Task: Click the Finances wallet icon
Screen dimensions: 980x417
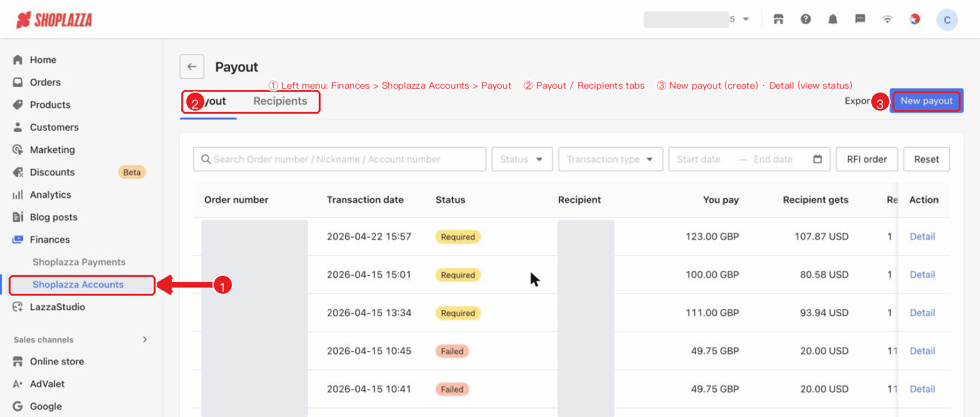Action: 17,239
